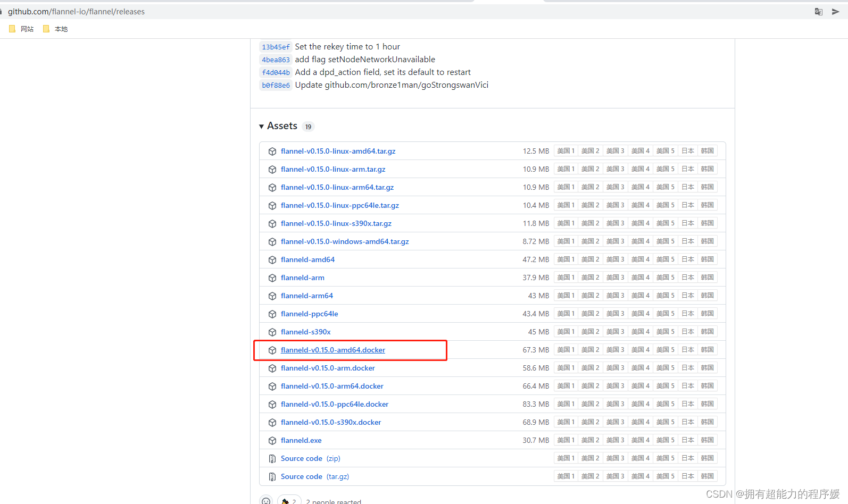Use 美国 1 mirror for flannel-v0.15.0-linux-amd64.tar.gz
The width and height of the screenshot is (848, 504).
click(x=566, y=151)
